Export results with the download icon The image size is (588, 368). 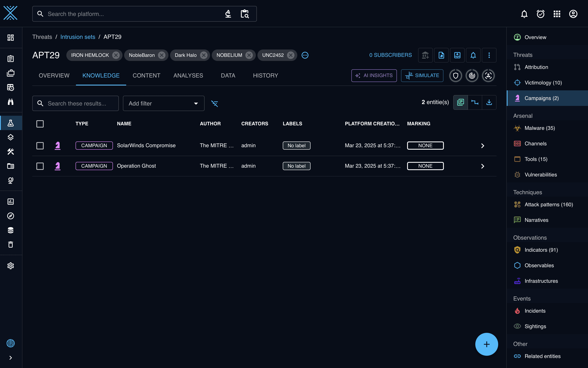click(489, 102)
